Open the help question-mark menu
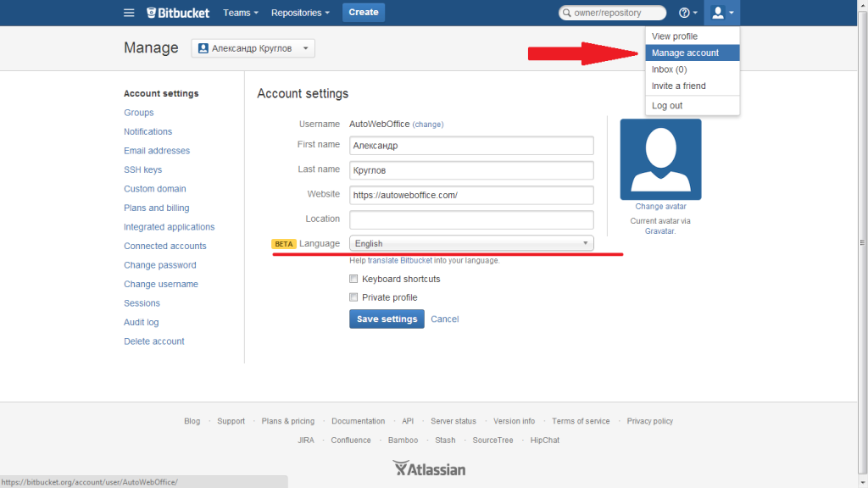 pyautogui.click(x=688, y=12)
